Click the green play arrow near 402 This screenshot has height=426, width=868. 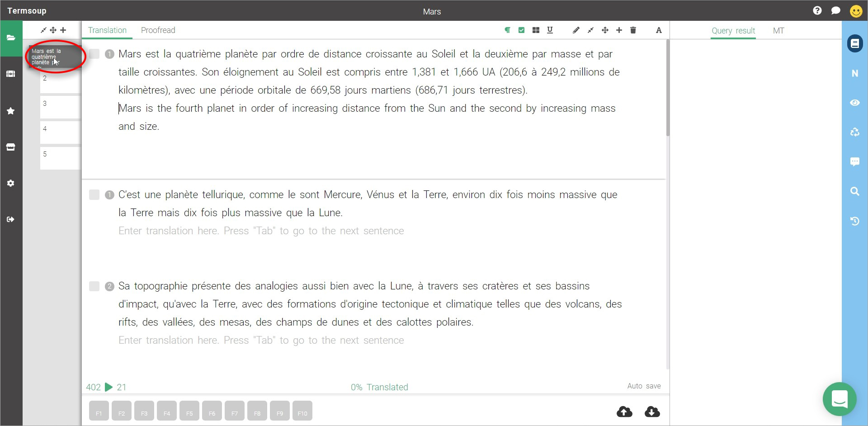point(108,387)
